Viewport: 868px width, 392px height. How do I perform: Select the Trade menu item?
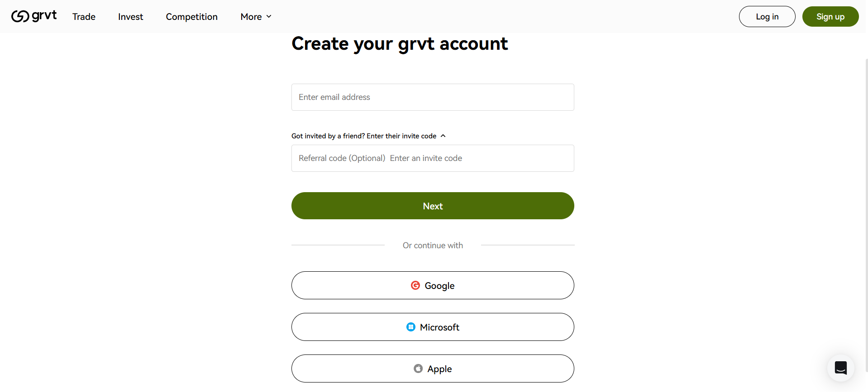(x=83, y=17)
